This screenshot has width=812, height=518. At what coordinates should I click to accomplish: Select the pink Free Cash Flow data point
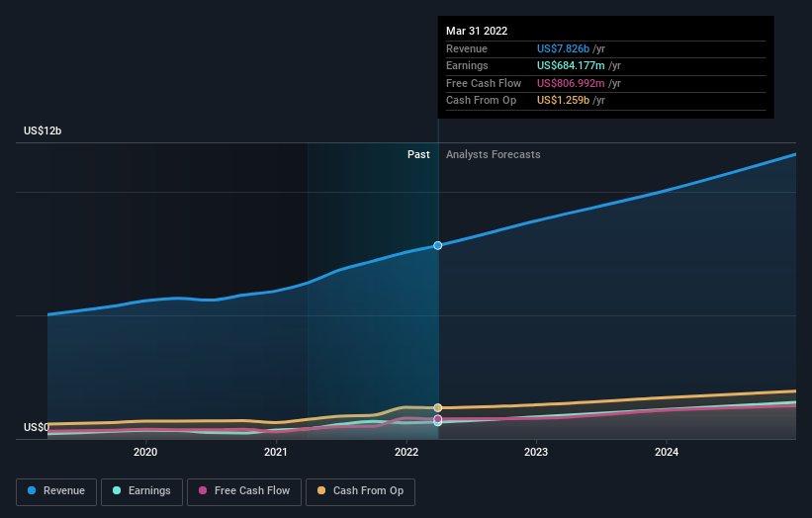[437, 418]
